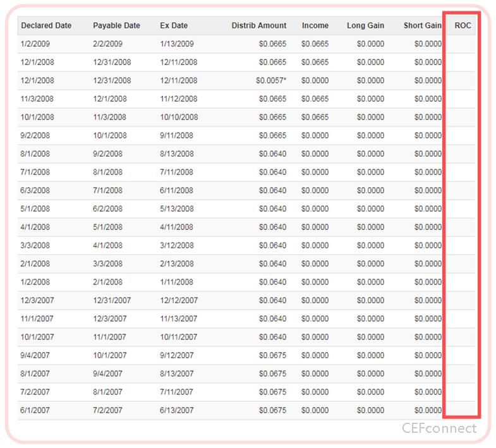Viewport: 496px width, 448px height.
Task: Select ex date 1/11/2008
Action: (x=176, y=282)
